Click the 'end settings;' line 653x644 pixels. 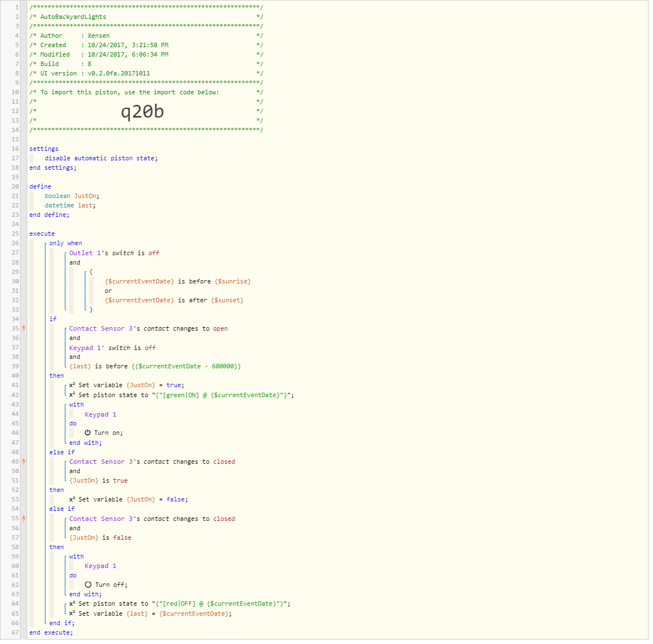click(53, 168)
